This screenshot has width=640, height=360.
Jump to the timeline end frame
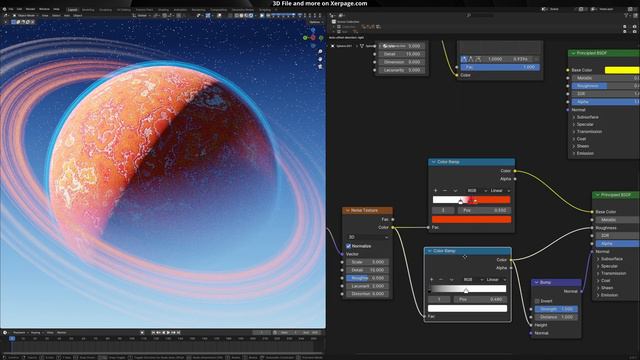tap(178, 333)
